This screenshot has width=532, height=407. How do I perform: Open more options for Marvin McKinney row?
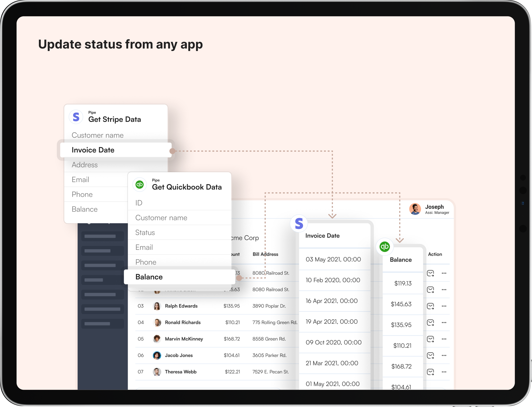click(x=444, y=339)
